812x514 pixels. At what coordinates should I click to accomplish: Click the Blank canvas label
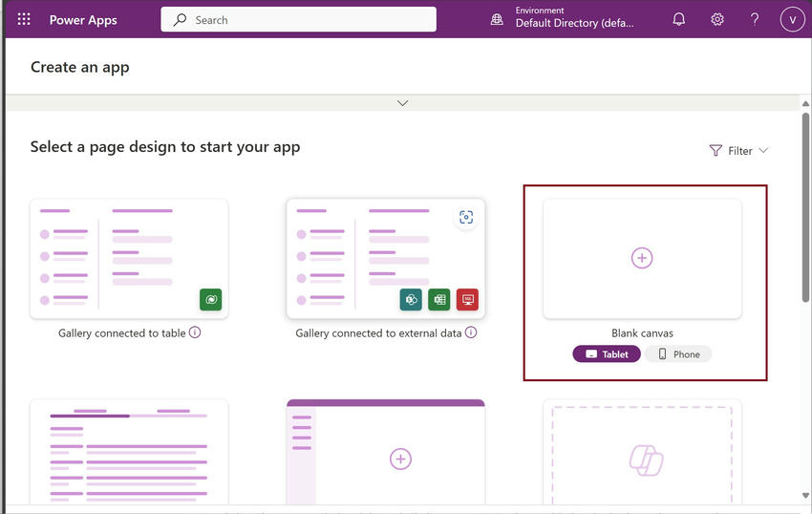(642, 333)
